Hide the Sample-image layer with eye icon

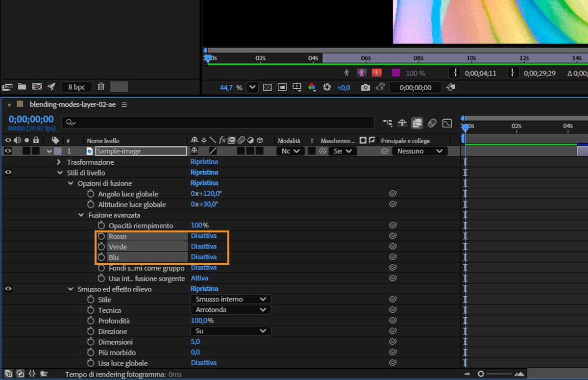point(8,151)
